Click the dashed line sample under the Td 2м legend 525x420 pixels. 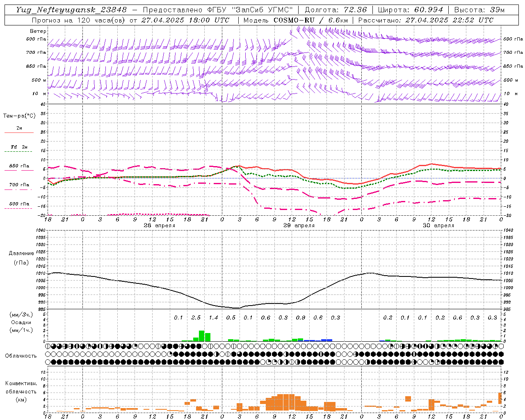19,152
